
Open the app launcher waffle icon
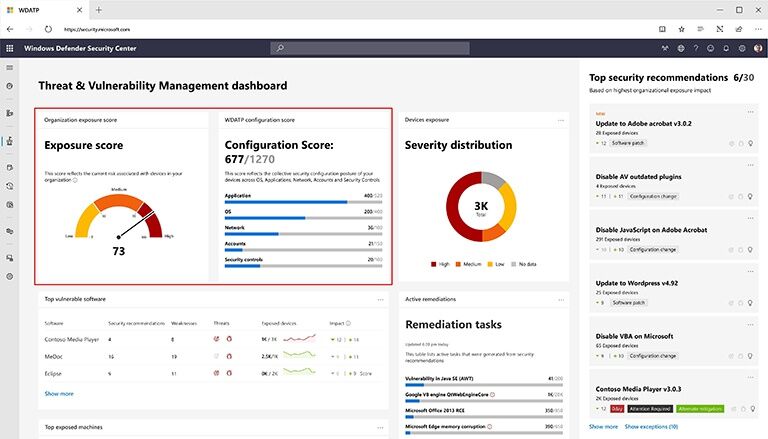(x=10, y=49)
